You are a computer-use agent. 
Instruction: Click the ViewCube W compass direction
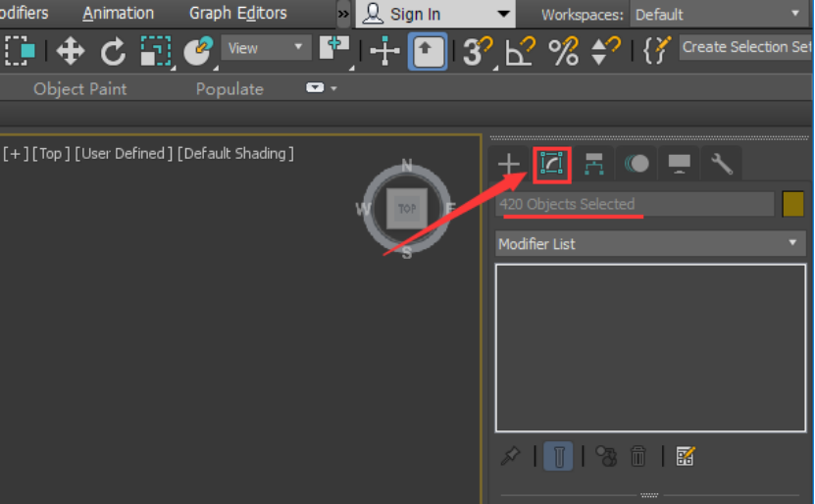tap(363, 209)
